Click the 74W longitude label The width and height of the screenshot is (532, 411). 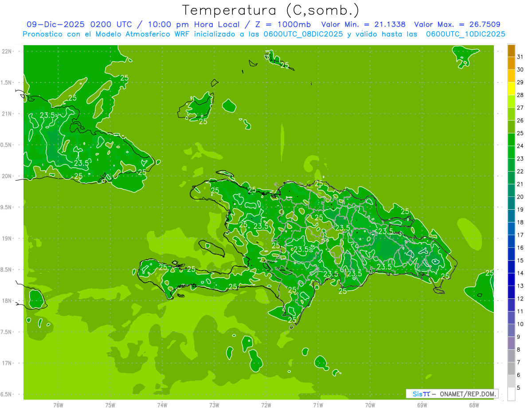(162, 405)
